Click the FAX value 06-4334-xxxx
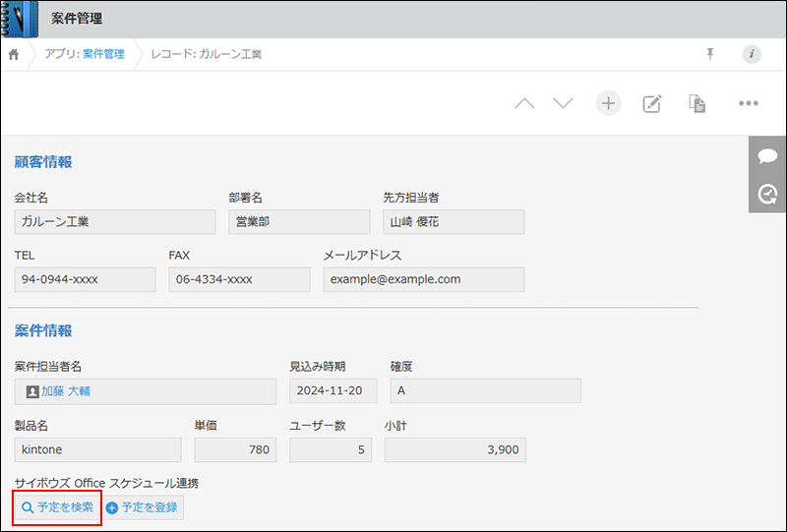Viewport: 787px width, 532px height. pos(239,279)
